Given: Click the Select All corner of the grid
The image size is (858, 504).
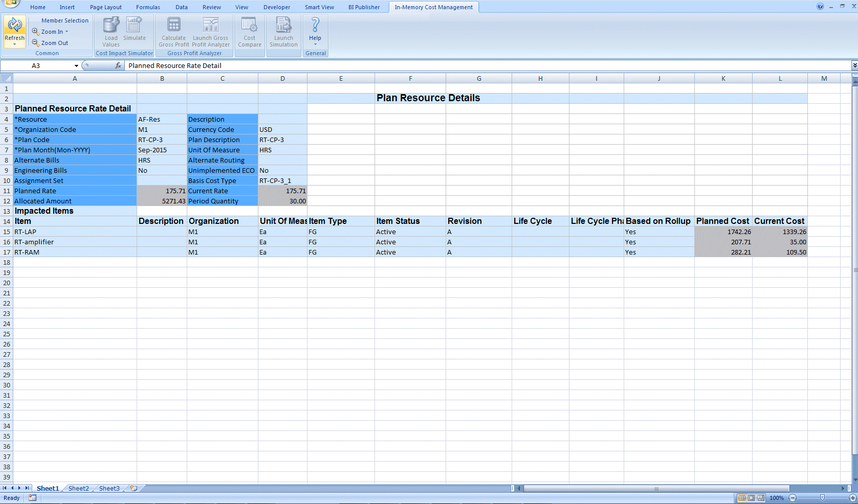Looking at the screenshot, I should click(7, 78).
